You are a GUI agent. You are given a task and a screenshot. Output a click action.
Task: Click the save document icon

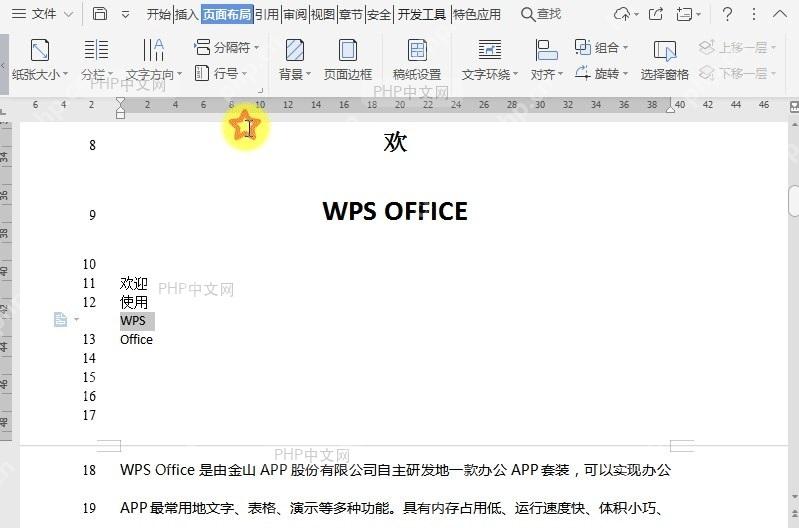pyautogui.click(x=100, y=14)
